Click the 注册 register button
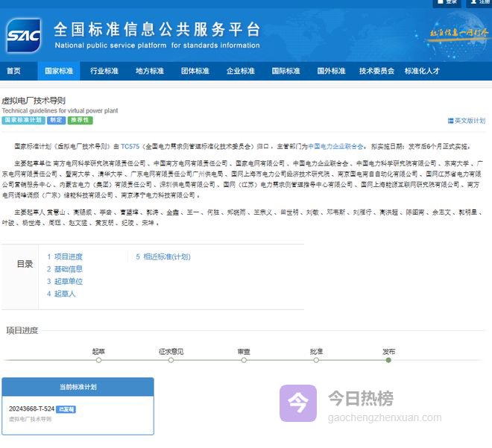The image size is (492, 448). pos(479,3)
